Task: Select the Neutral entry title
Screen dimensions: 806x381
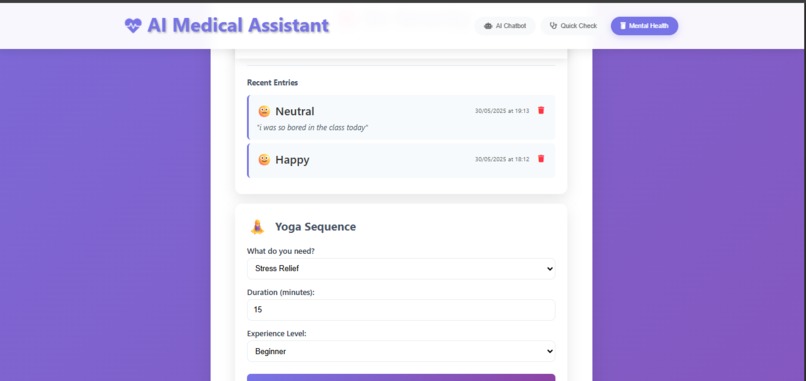Action: 295,111
